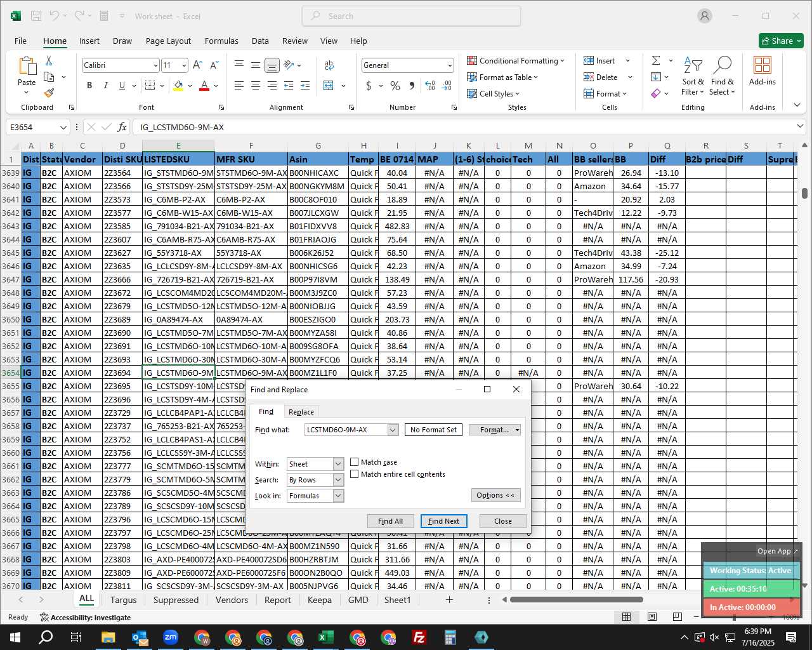Viewport: 812px width, 650px height.
Task: Open Find & Select tool
Action: point(723,76)
